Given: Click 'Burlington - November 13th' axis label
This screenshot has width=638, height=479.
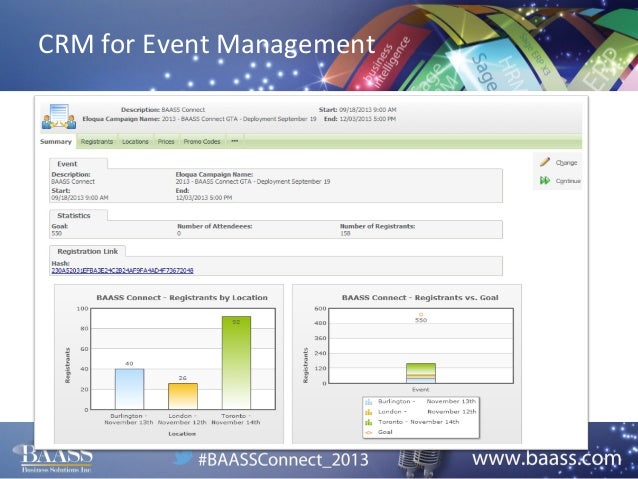Looking at the screenshot, I should click(129, 419).
